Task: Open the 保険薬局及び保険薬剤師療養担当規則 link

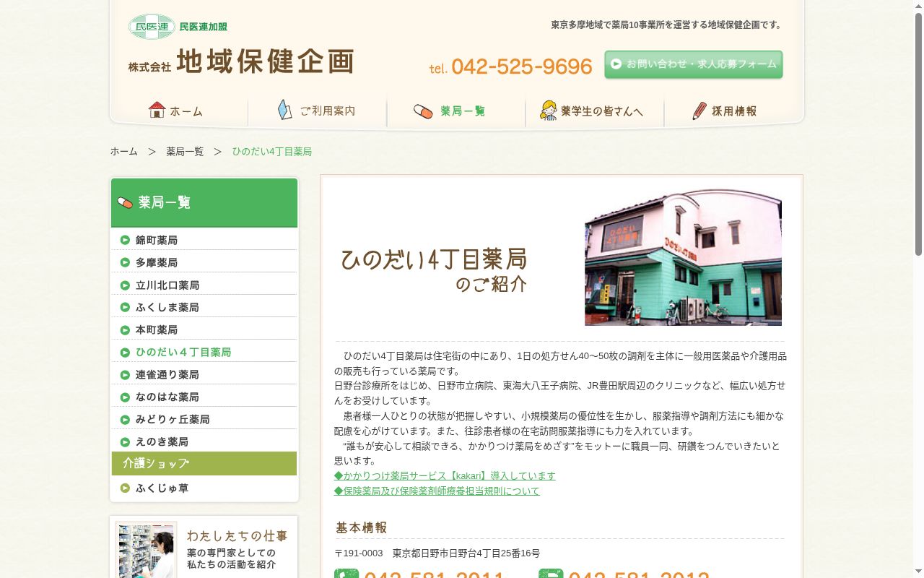Action: (x=437, y=491)
